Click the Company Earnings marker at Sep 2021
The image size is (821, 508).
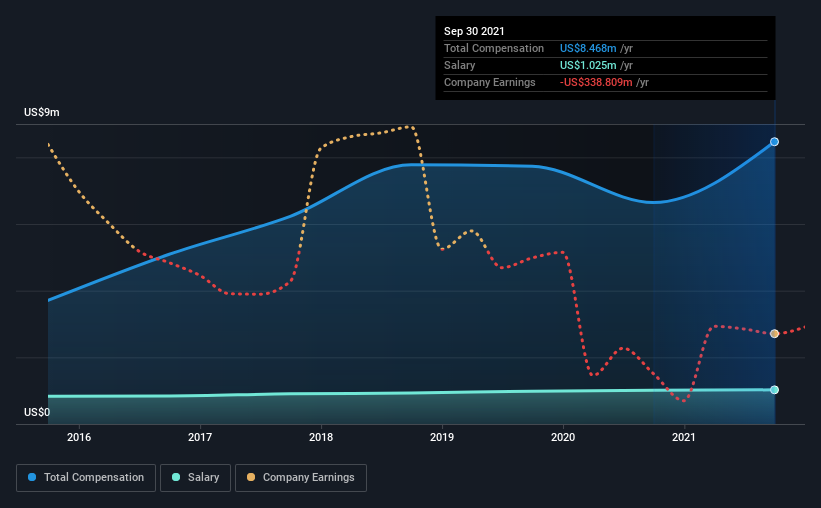pos(774,334)
